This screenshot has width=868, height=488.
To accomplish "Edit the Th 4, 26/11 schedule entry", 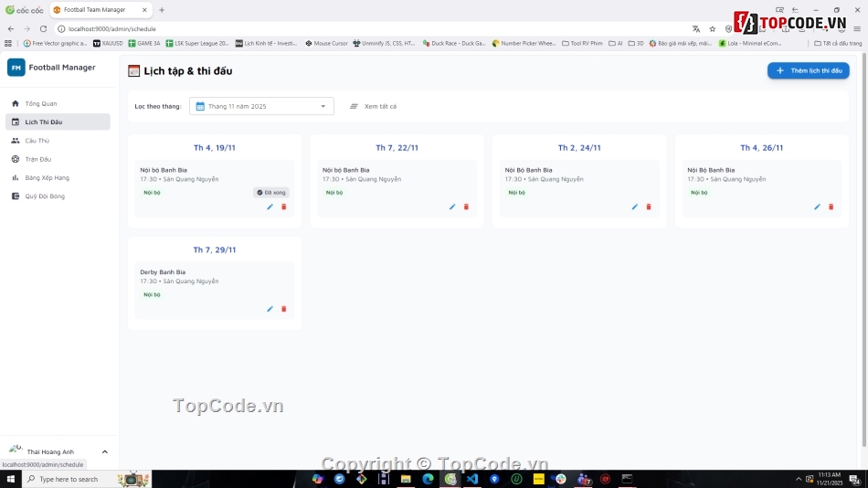I will pyautogui.click(x=817, y=207).
